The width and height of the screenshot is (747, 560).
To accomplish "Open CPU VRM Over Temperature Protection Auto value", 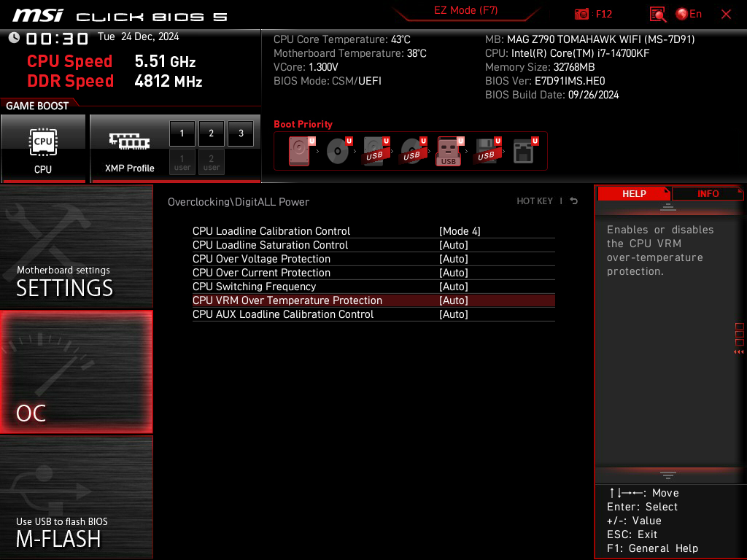I will point(454,300).
